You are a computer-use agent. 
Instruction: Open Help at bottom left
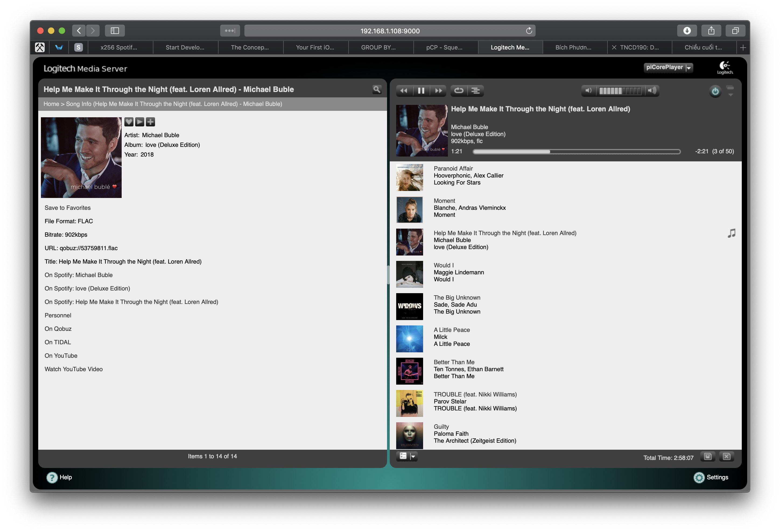pyautogui.click(x=59, y=477)
